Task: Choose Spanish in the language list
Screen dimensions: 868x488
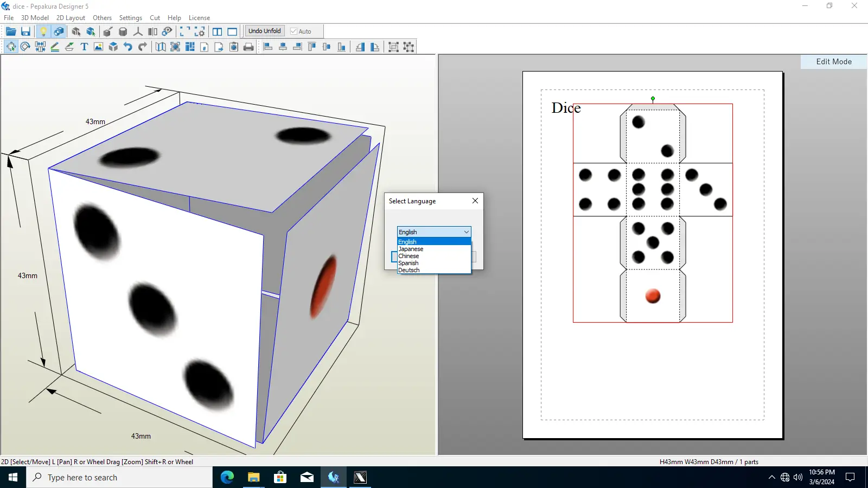Action: 434,263
